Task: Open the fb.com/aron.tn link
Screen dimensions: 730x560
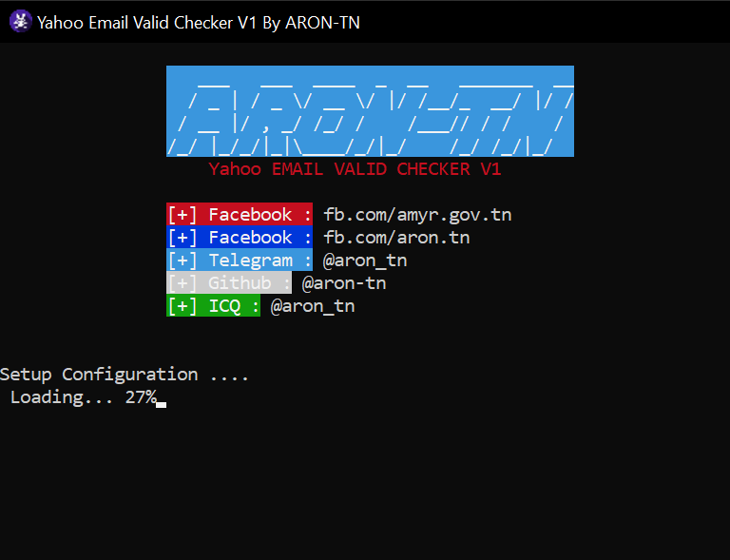Action: [396, 238]
